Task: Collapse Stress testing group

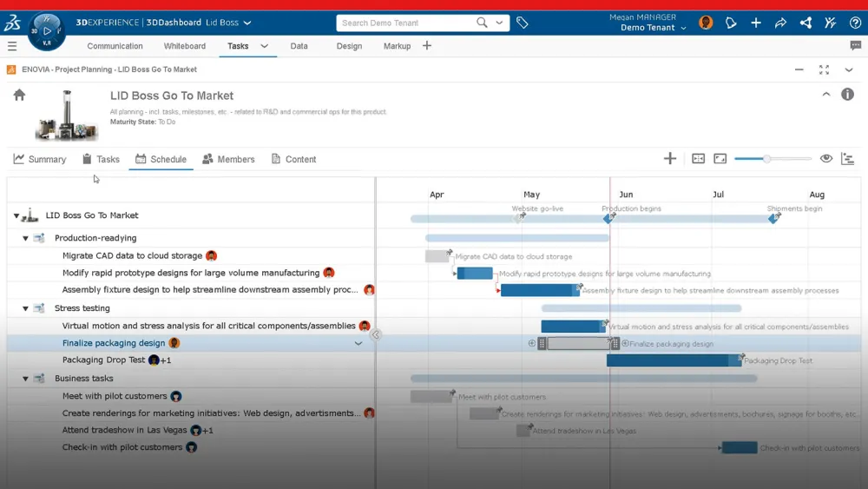Action: [25, 308]
